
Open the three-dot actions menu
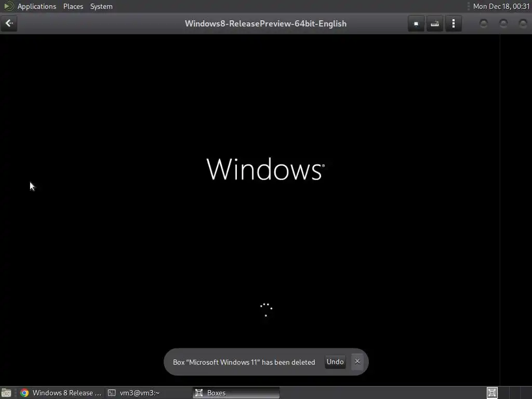(453, 24)
